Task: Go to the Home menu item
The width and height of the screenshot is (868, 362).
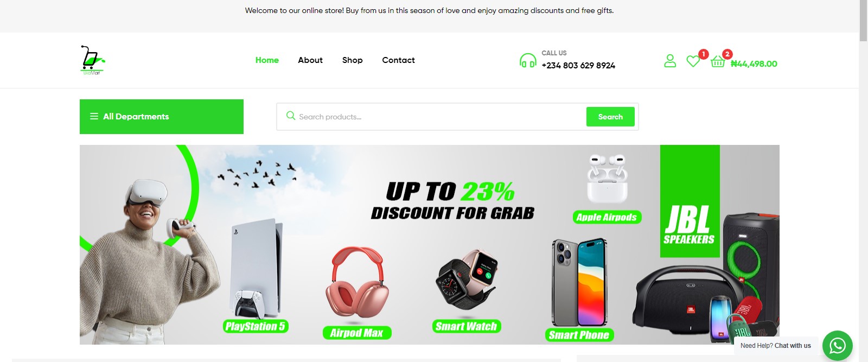Action: [267, 60]
